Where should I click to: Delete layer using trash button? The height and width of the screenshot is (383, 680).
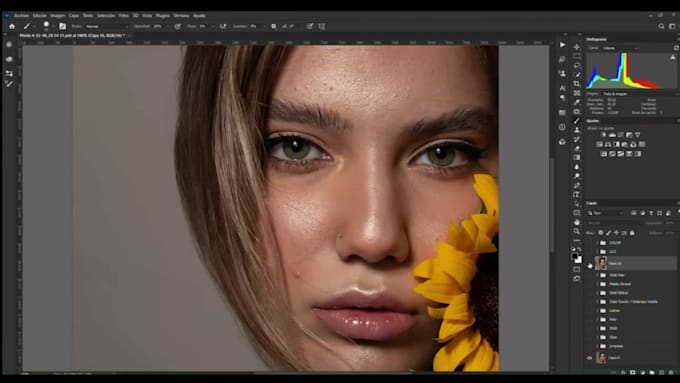671,372
